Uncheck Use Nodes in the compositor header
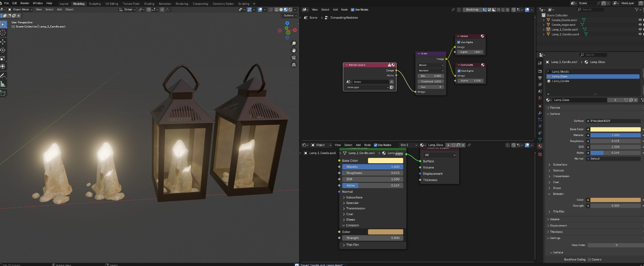 tap(352, 10)
